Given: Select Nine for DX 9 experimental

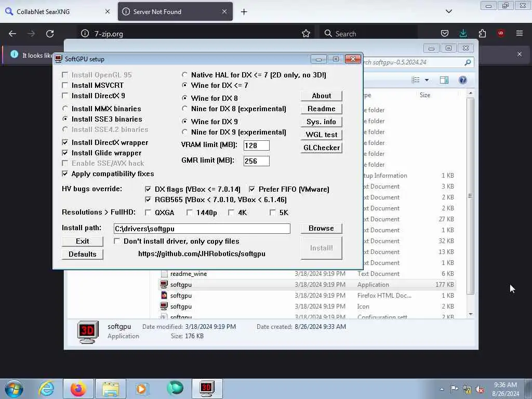Looking at the screenshot, I should tap(184, 132).
